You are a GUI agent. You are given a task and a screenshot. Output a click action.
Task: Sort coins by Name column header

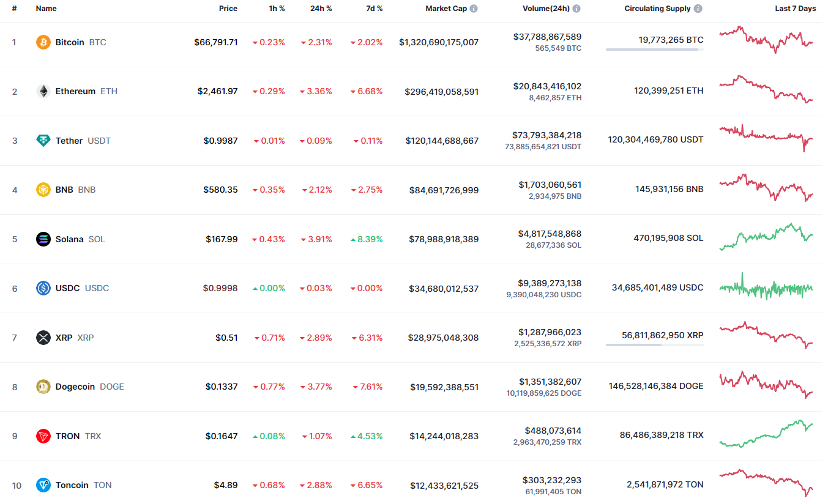click(x=46, y=9)
